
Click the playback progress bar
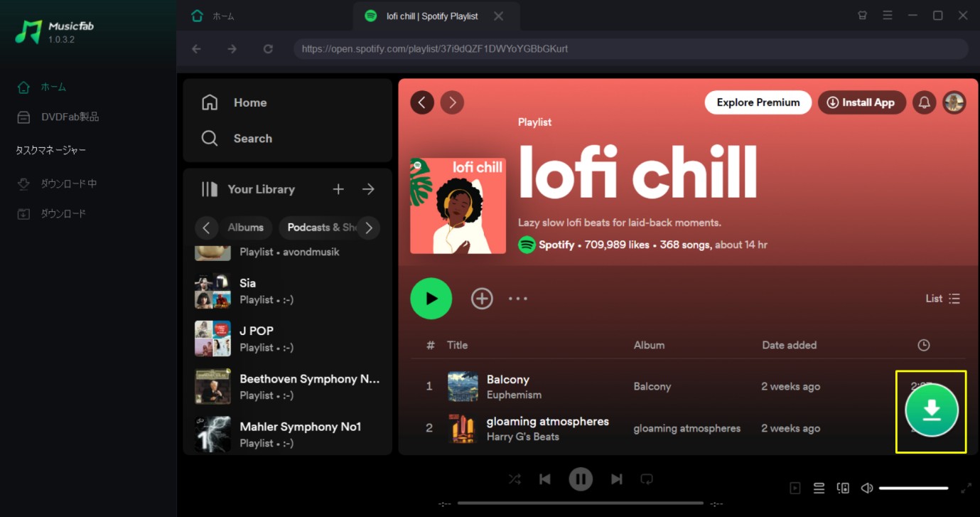pos(580,503)
